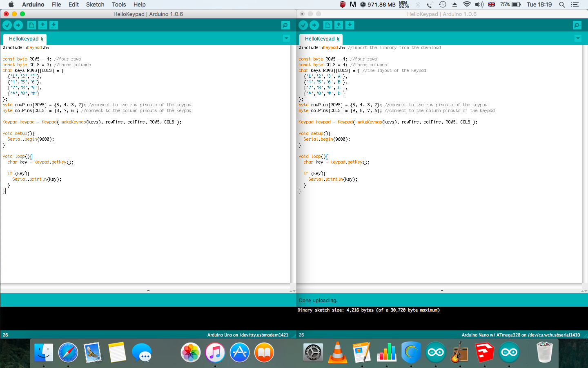Open System Preferences from the Dock
588x368 pixels.
313,352
